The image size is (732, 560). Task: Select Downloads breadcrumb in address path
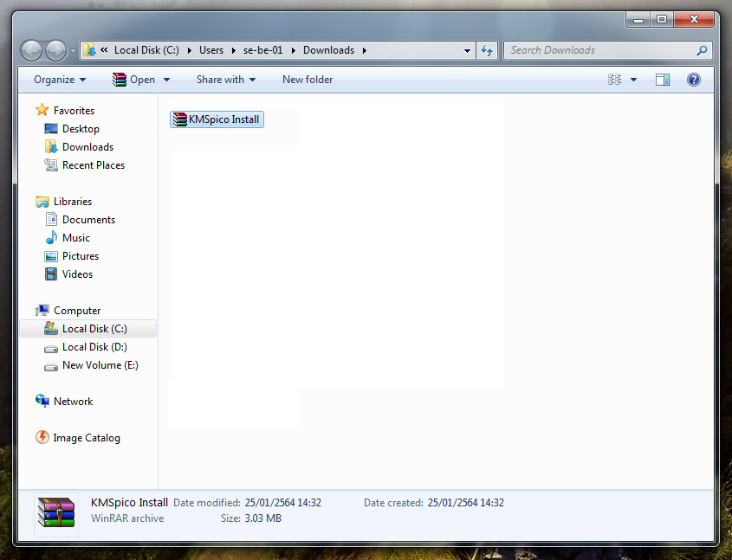coord(328,50)
